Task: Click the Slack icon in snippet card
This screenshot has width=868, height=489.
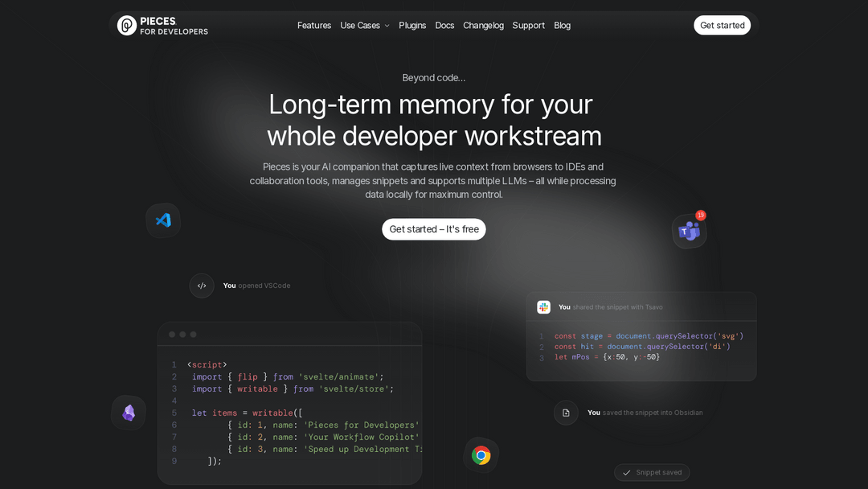Action: tap(543, 306)
